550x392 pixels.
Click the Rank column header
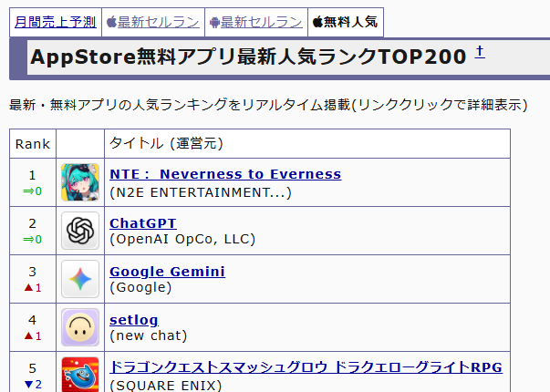tap(33, 144)
